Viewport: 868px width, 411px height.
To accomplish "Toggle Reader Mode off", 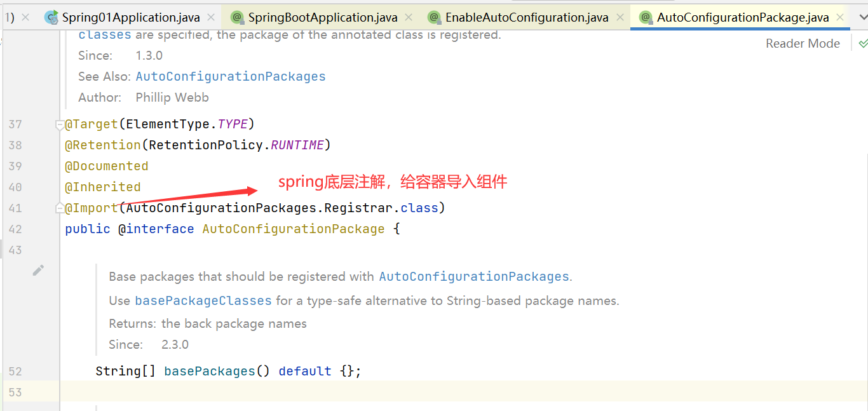I will 803,44.
